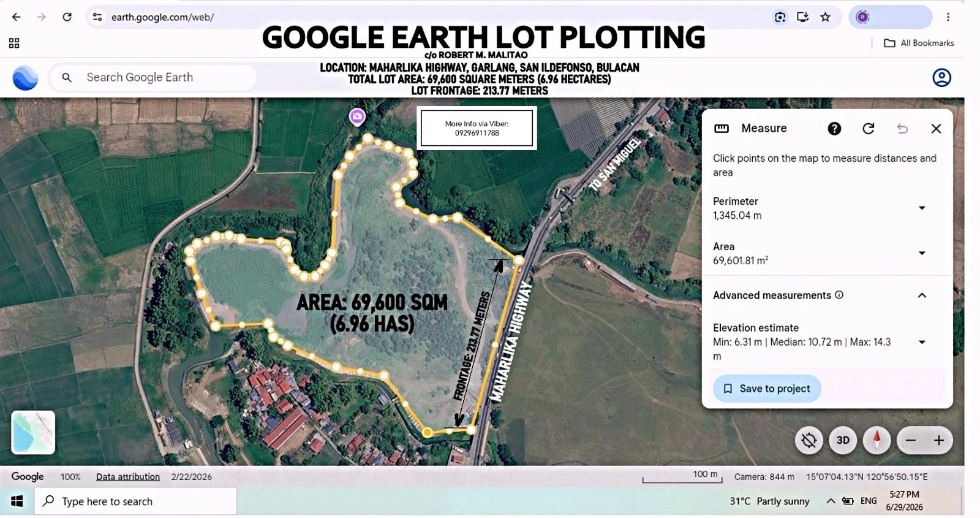Viewport: 980px width, 518px height.
Task: Open Google account sign-in icon
Action: [941, 78]
